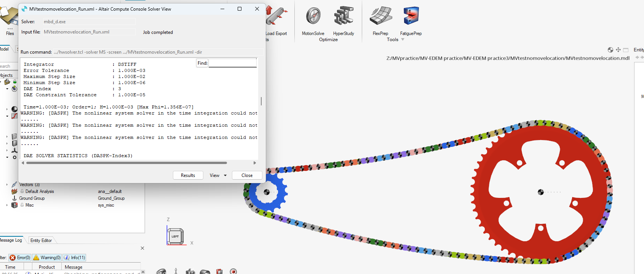Toggle the lock on the Misc row
Image resolution: width=644 pixels, height=274 pixels.
pos(22,205)
